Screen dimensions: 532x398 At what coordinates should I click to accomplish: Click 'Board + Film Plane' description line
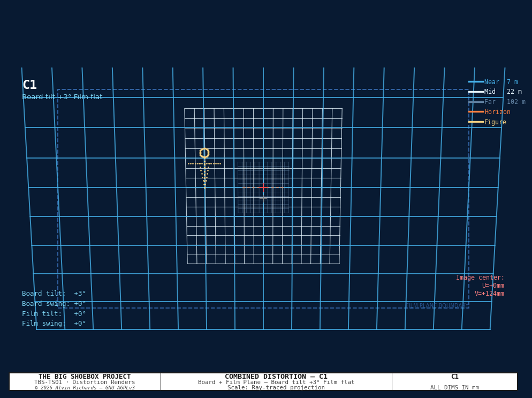click(x=276, y=382)
